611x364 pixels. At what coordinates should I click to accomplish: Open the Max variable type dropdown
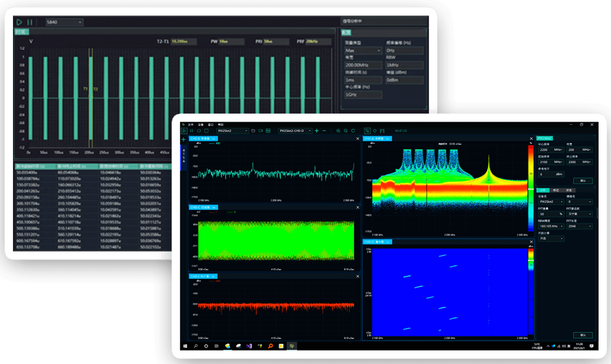click(x=363, y=51)
